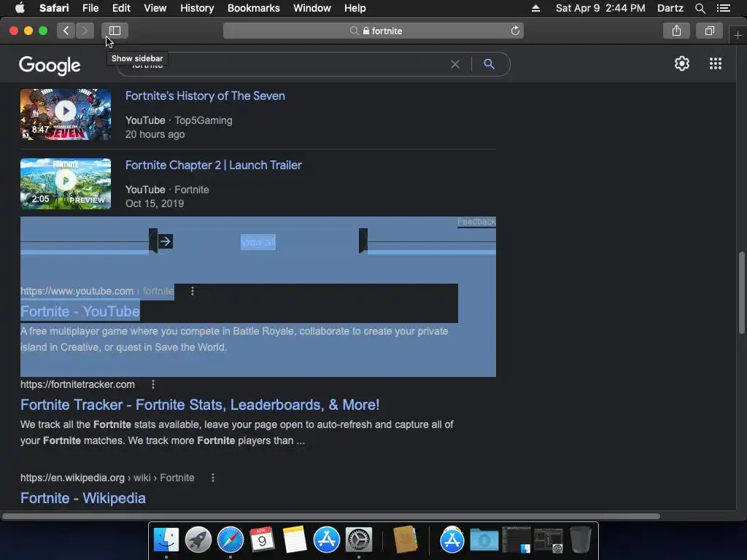
Task: Click the View all button
Action: click(258, 242)
